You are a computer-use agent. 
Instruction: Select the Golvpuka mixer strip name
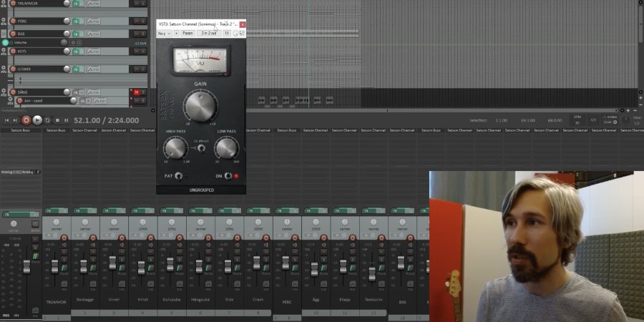tap(172, 299)
